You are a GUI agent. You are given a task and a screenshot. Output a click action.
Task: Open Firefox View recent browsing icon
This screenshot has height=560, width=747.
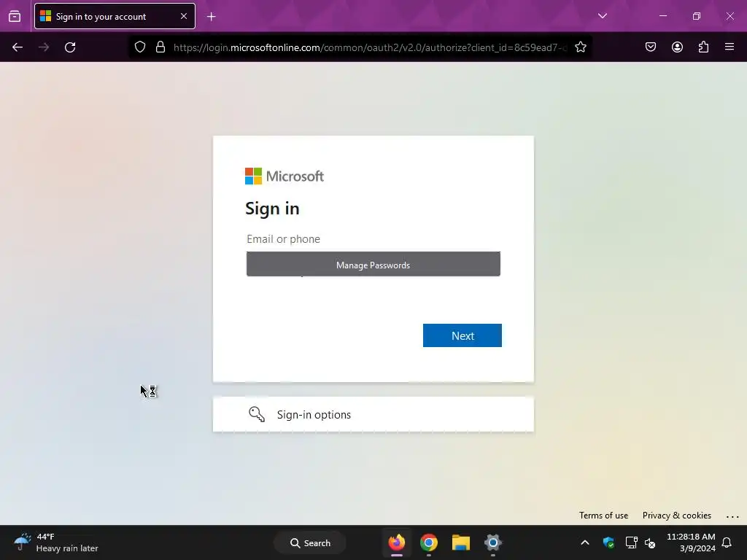click(15, 16)
